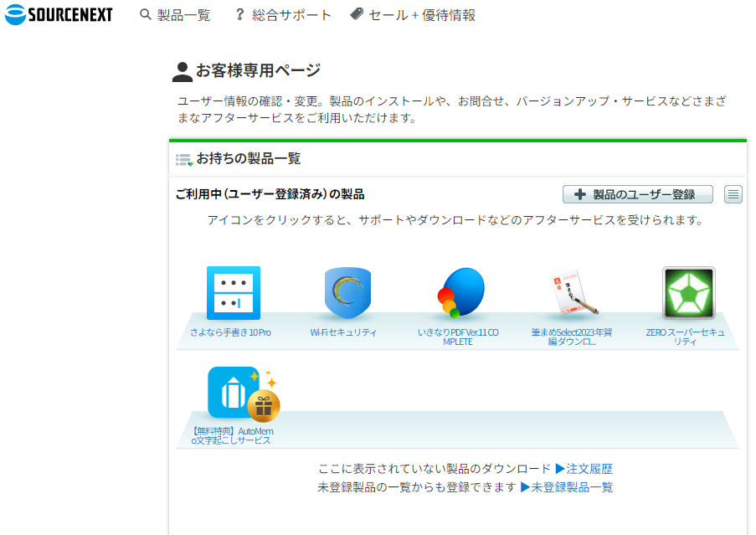The image size is (756, 535).
Task: Click the いきなりPDF Ver.11 COMPLETE text label
Action: [x=458, y=337]
